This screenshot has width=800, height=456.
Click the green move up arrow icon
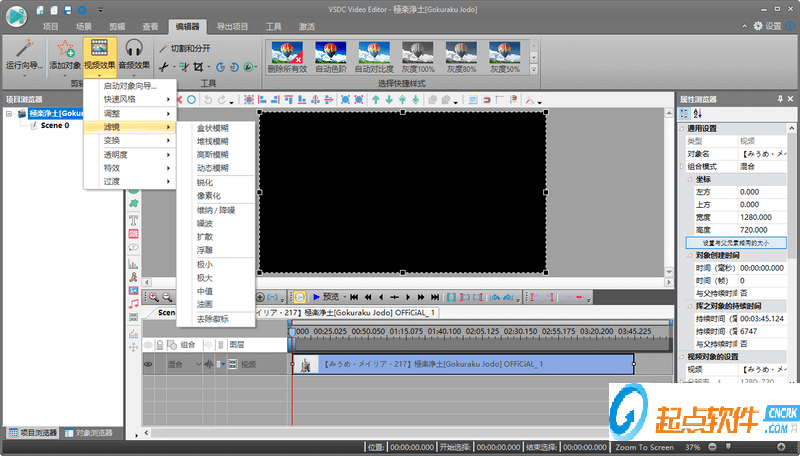[376, 100]
